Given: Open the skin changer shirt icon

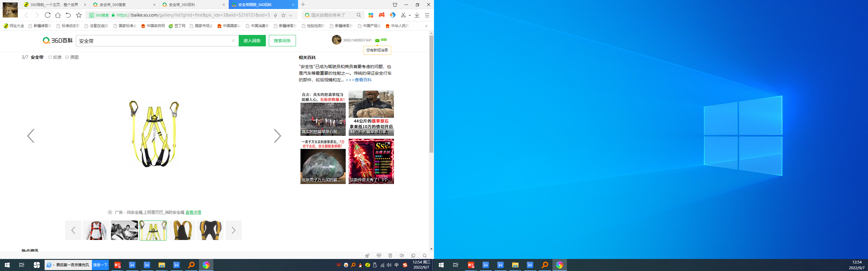Looking at the screenshot, I should point(395,5).
